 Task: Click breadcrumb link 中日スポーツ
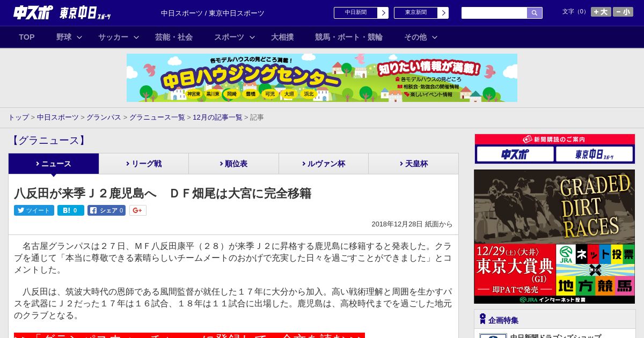pos(58,117)
